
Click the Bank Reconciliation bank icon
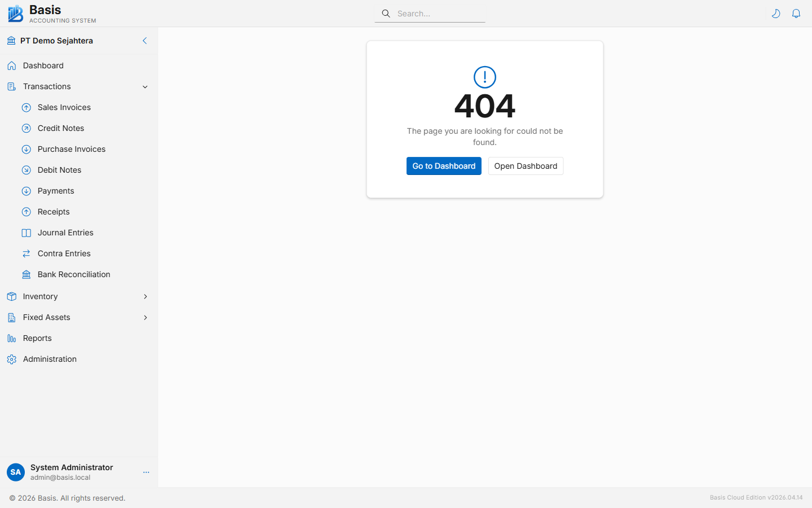[x=27, y=275]
